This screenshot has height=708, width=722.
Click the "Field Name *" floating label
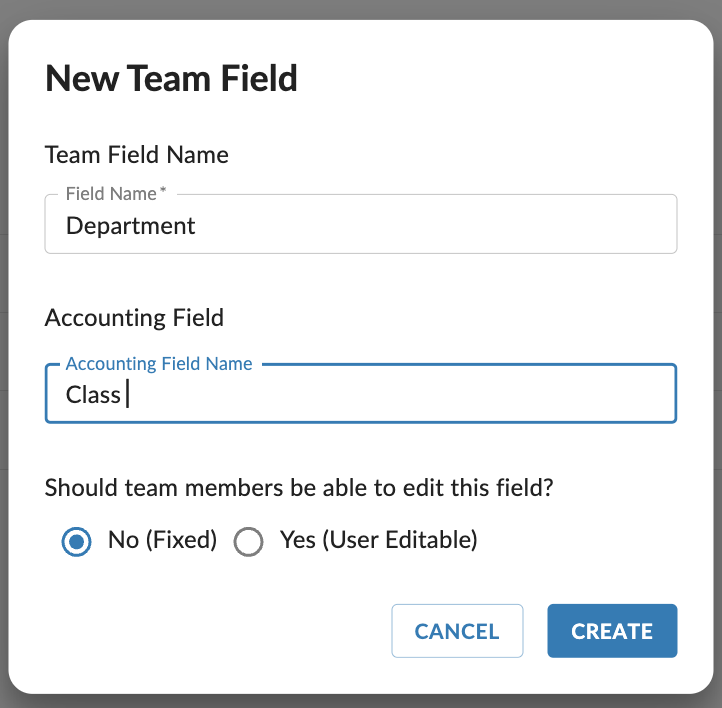coord(116,194)
